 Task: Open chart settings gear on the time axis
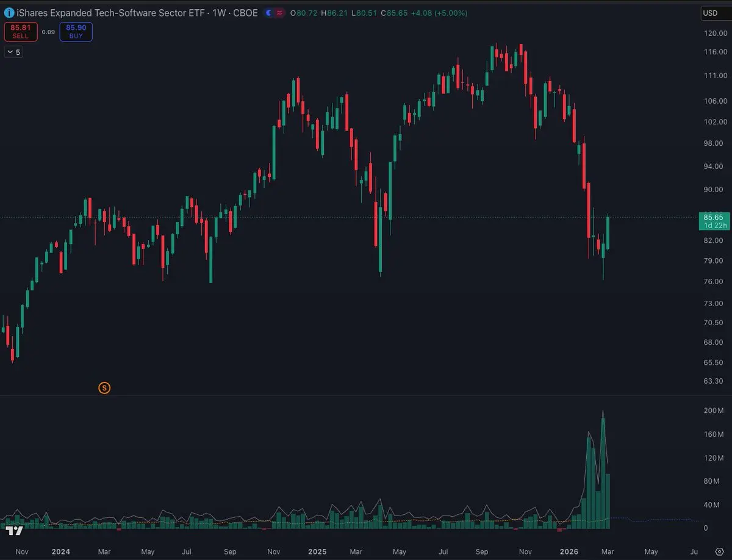pyautogui.click(x=719, y=551)
